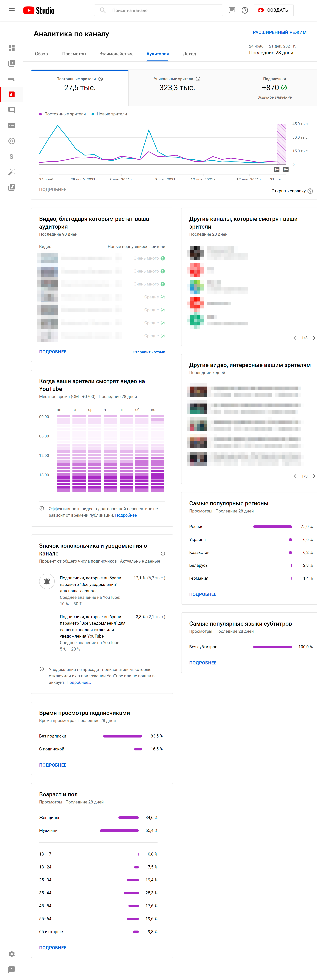Click ПОДРОБНЕЕ in Самые популярные регионы card

pyautogui.click(x=203, y=594)
